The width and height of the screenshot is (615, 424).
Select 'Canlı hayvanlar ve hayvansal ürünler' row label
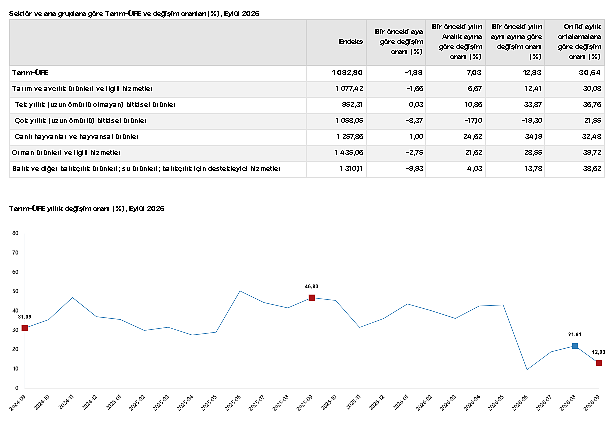point(76,137)
